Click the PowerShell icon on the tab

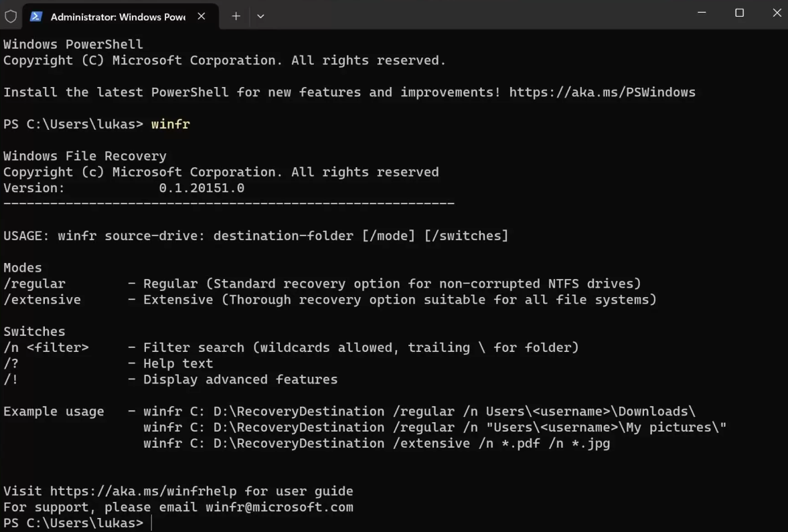click(37, 16)
